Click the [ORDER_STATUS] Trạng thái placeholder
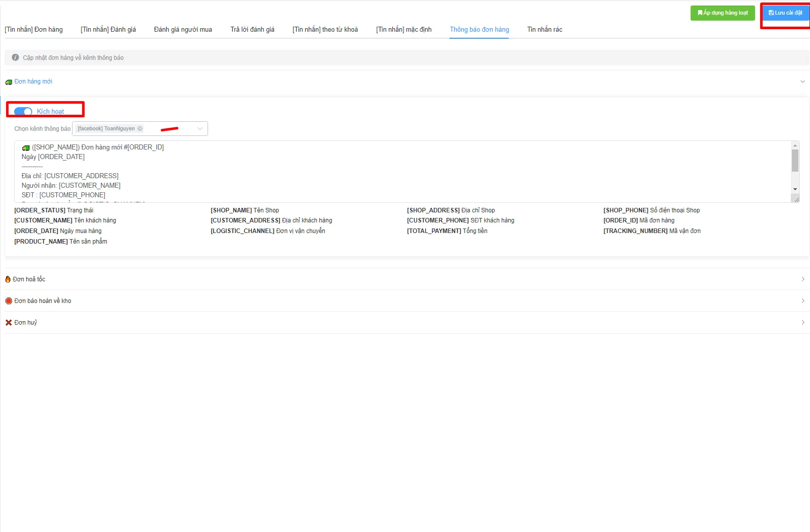This screenshot has height=532, width=810. (54, 210)
